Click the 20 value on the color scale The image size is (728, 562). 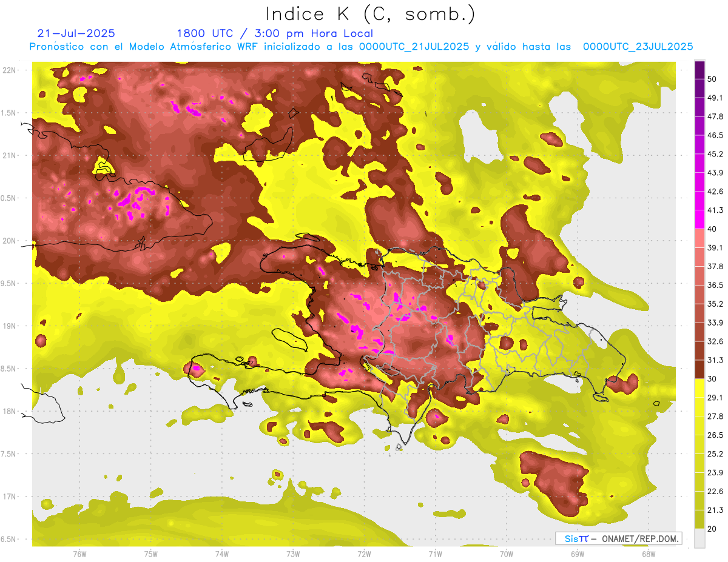pos(713,529)
